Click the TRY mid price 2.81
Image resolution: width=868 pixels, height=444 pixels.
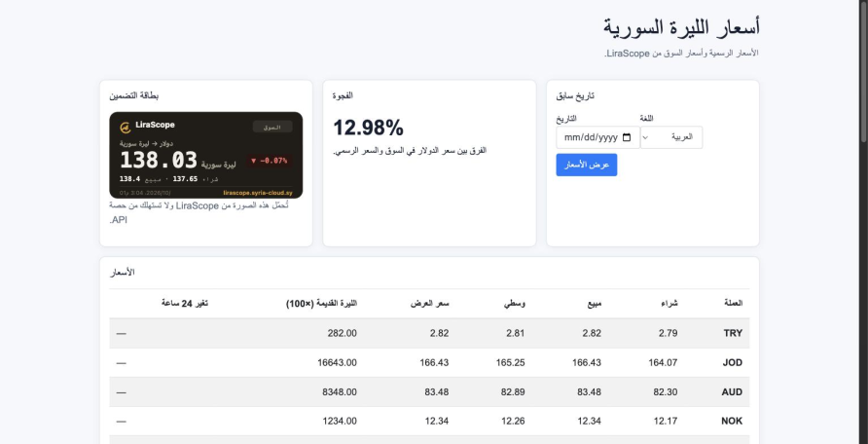pos(516,333)
